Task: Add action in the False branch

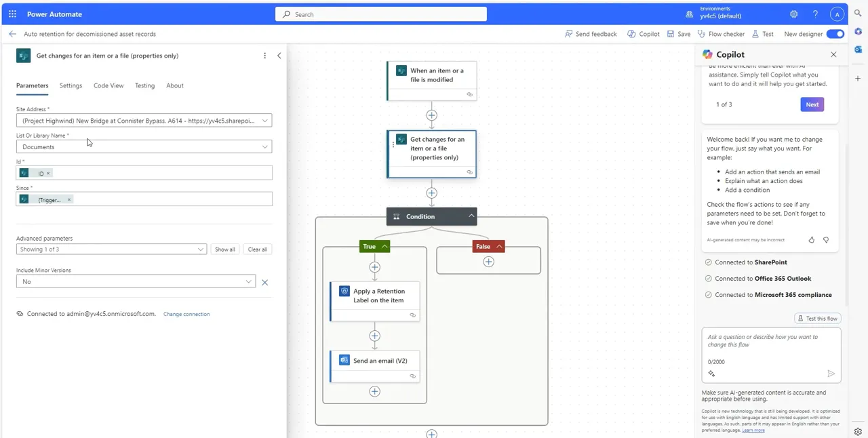Action: (x=488, y=262)
